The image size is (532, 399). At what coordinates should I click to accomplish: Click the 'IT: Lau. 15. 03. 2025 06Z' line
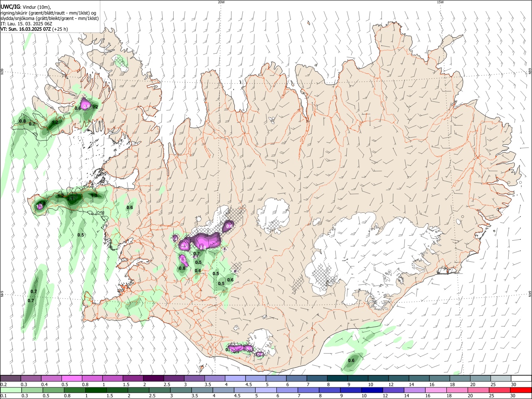pos(26,24)
